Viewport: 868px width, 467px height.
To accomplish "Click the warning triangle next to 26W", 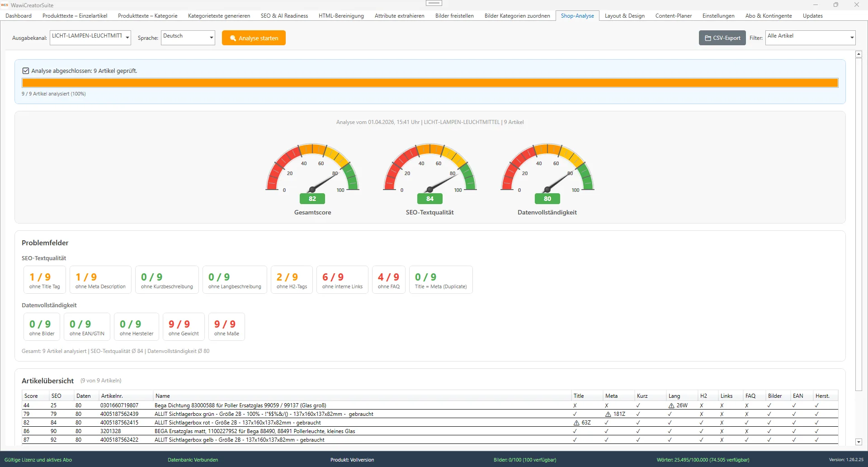I will pyautogui.click(x=671, y=405).
